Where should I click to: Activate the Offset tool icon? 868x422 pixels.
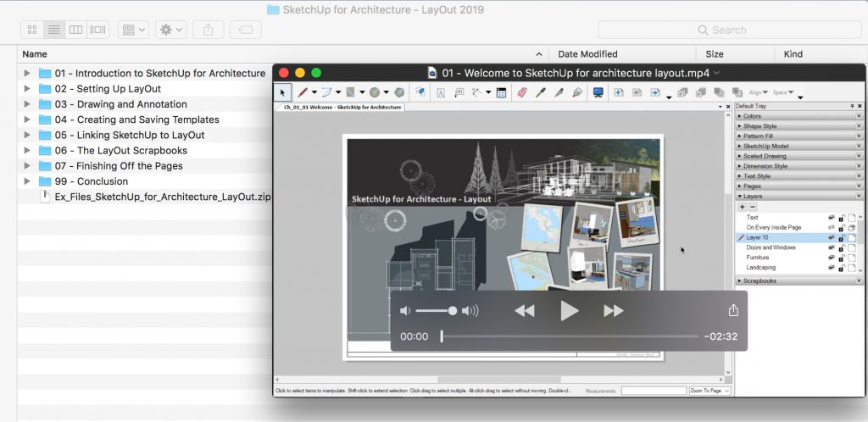point(420,92)
